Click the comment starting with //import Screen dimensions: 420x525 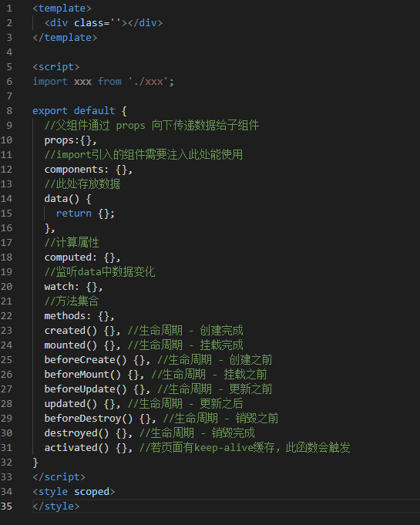tap(143, 155)
